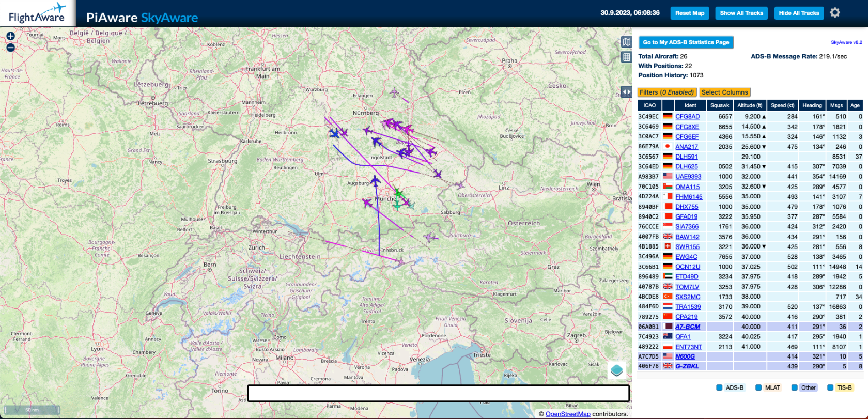Viewport: 868px width, 419px height.
Task: Sort table by Ident column
Action: pyautogui.click(x=690, y=105)
